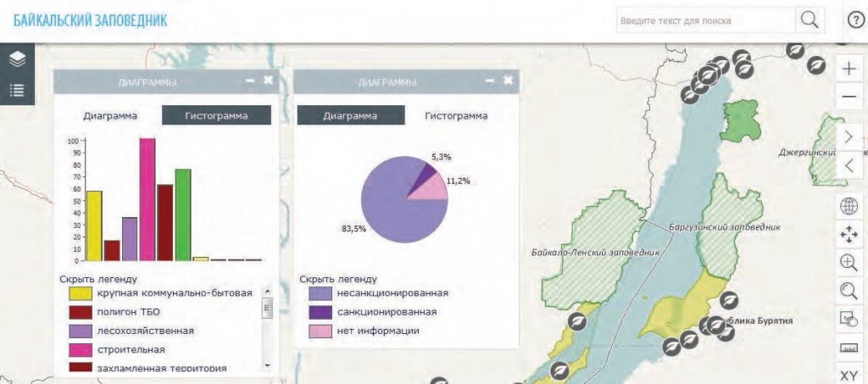Switch left panel to Гистограмма tab

(216, 116)
